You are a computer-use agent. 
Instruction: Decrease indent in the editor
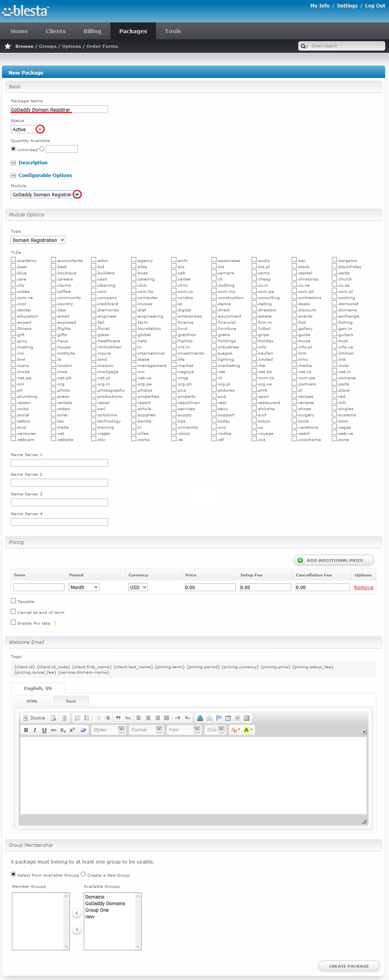point(98,718)
